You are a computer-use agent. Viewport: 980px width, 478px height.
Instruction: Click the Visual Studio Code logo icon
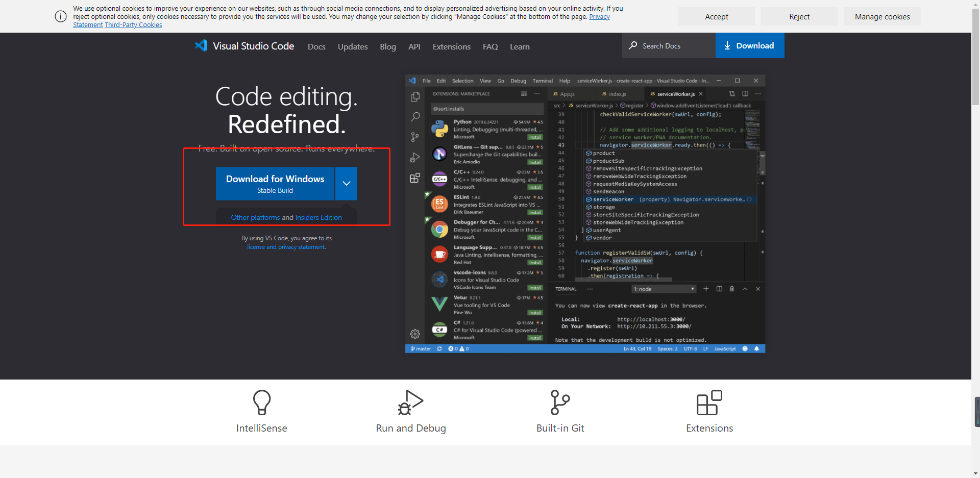tap(201, 45)
